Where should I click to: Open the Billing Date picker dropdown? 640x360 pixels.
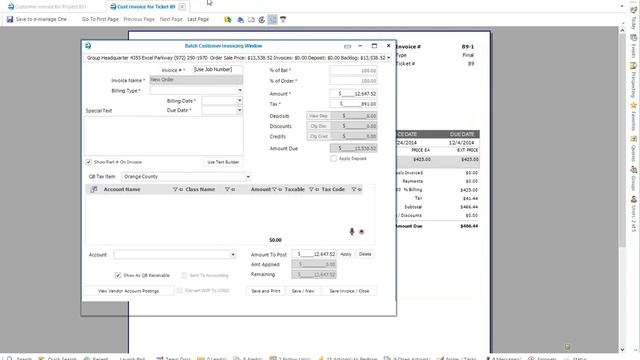coord(240,100)
